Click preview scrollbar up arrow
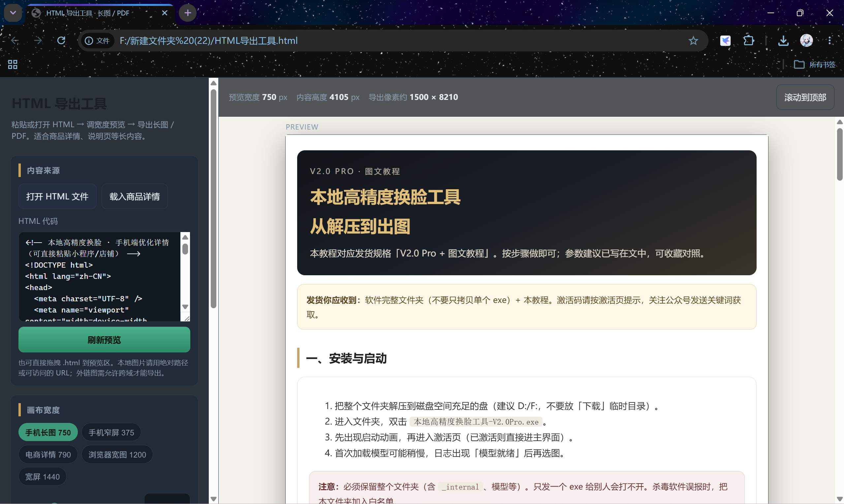Viewport: 844px width, 504px height. tap(840, 122)
